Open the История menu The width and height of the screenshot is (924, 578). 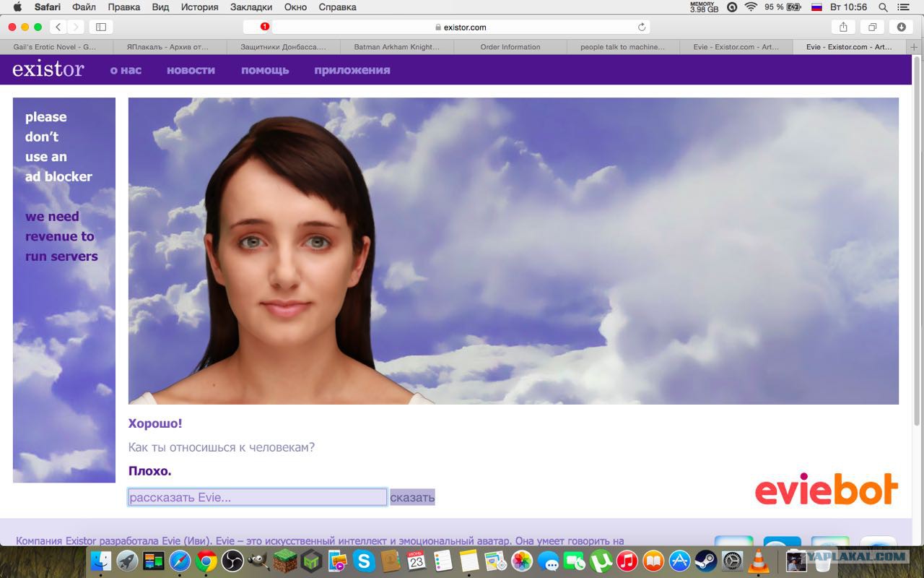199,7
